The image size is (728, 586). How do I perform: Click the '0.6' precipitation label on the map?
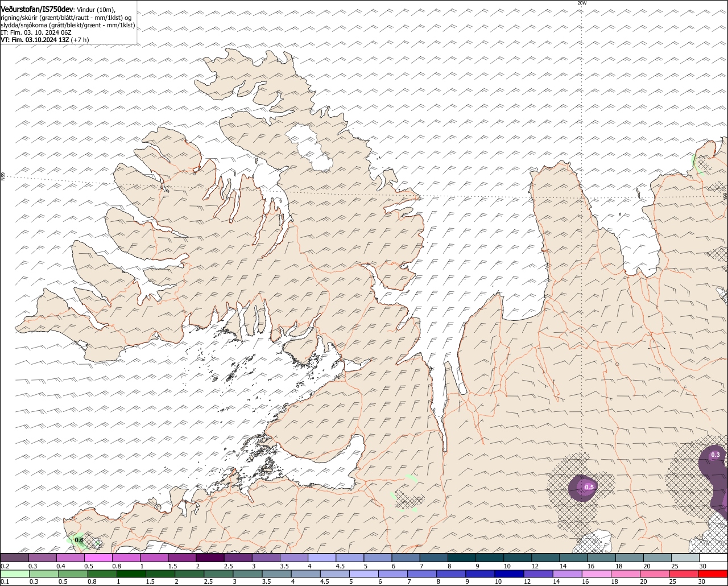79,540
